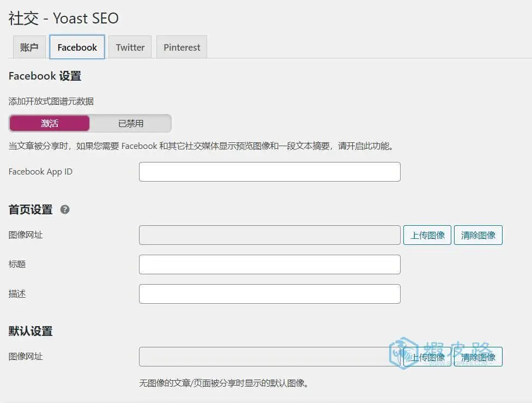Switch to the Twitter tab
Viewport: 532px width, 403px height.
point(130,47)
